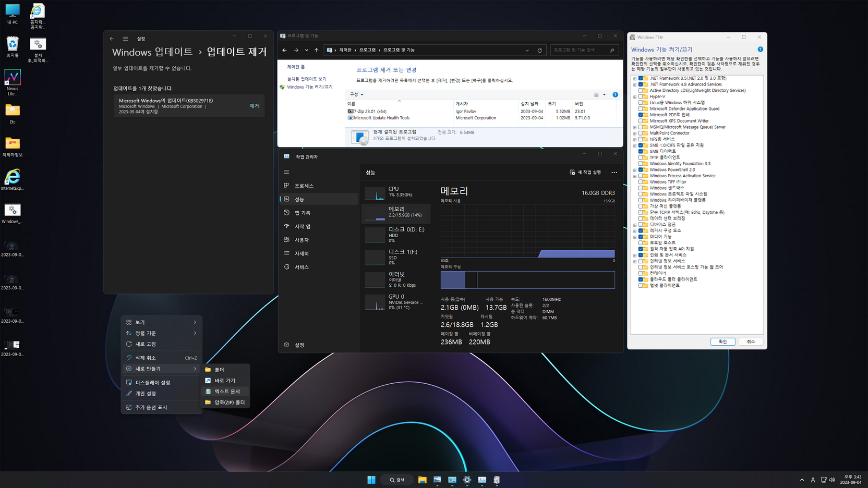868x488 pixels.
Task: Open the Settings gear on the taskbar
Action: click(467, 480)
